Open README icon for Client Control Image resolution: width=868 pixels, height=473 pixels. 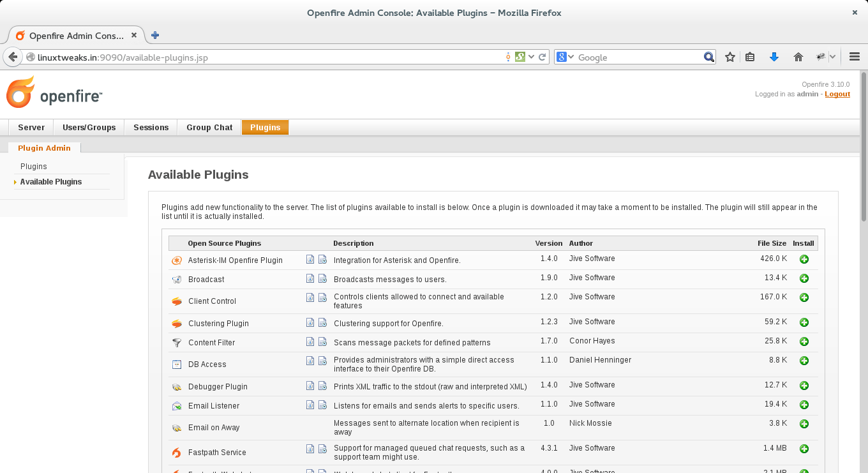(x=310, y=298)
